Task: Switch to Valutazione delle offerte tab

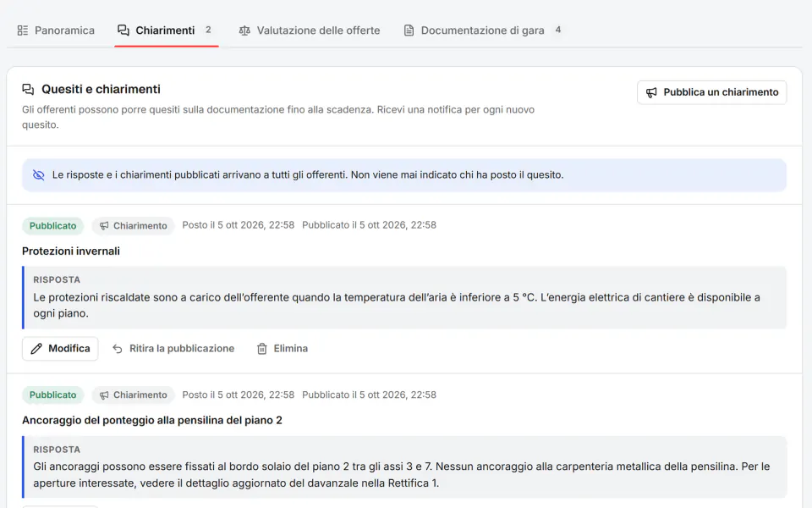Action: (310, 30)
